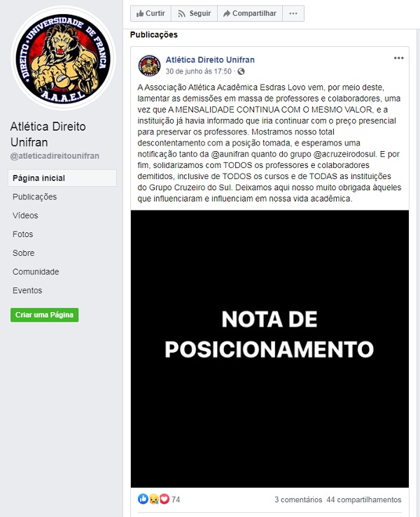
Task: Click the like reaction icon on post
Action: [x=143, y=499]
